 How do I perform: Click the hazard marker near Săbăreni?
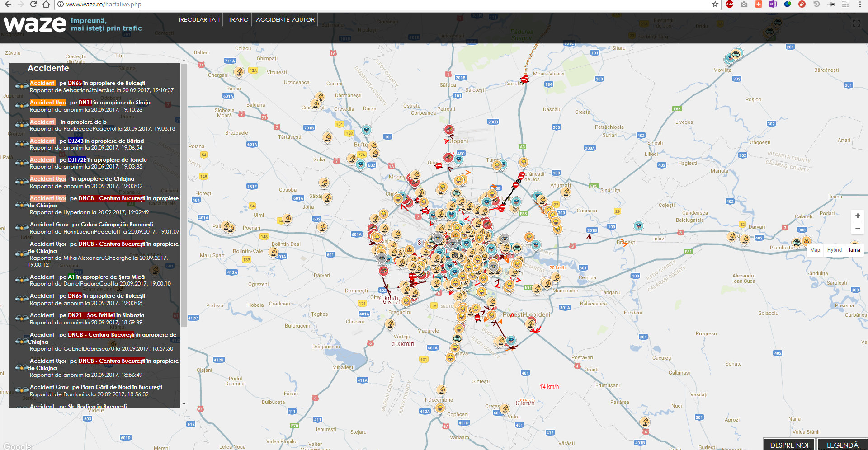tap(327, 198)
